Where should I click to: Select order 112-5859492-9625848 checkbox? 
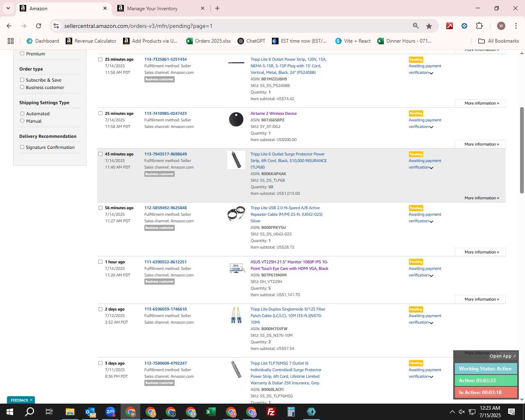tap(100, 208)
